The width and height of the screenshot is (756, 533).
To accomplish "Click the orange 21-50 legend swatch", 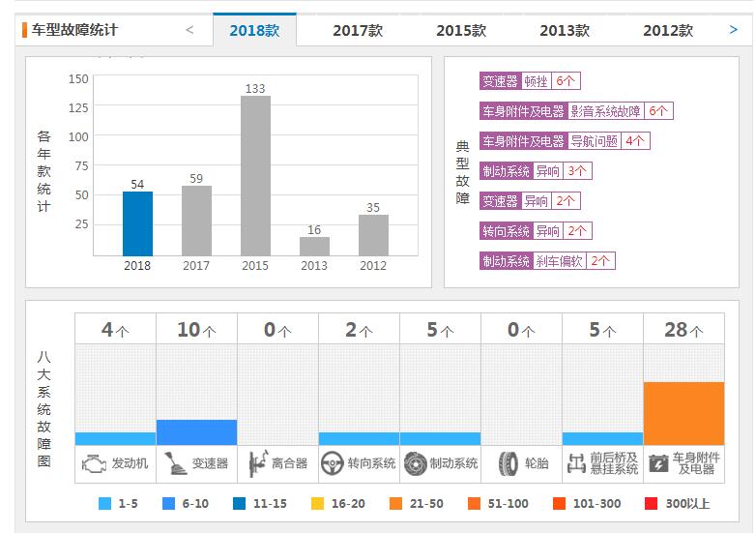I will pos(395,504).
